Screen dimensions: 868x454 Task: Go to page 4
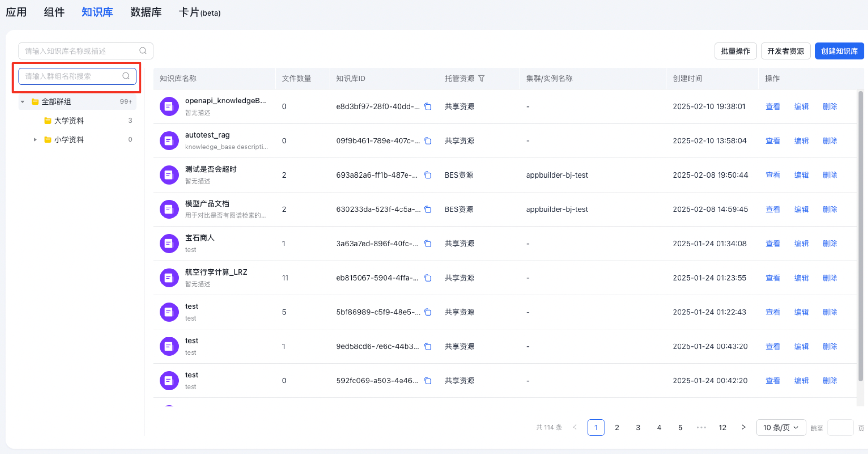[x=659, y=428]
